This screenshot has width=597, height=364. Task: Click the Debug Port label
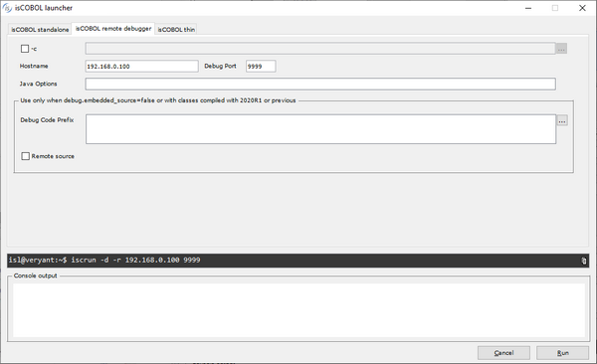220,66
